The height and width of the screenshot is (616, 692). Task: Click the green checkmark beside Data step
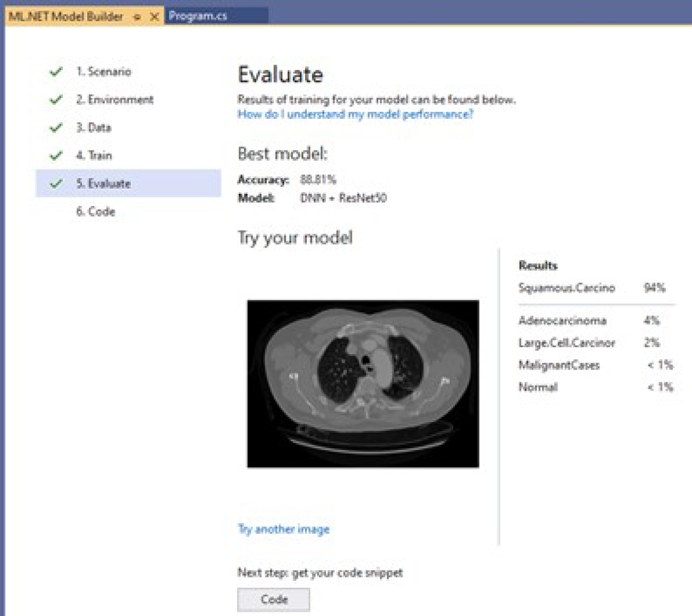(x=56, y=127)
